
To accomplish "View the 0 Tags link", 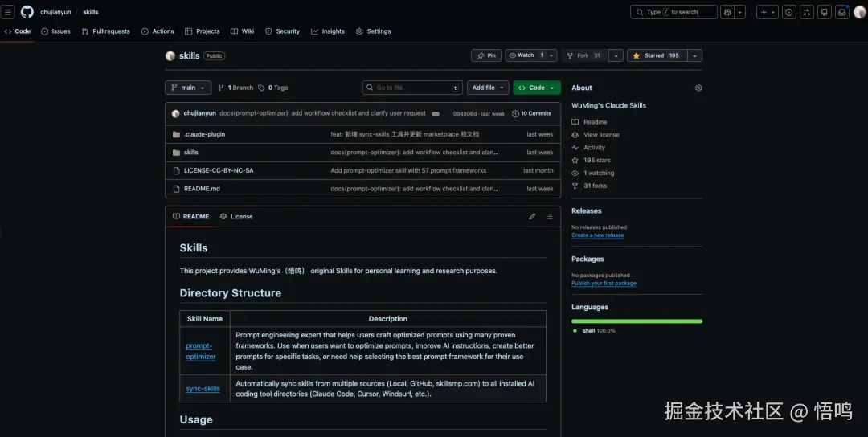I will (273, 88).
